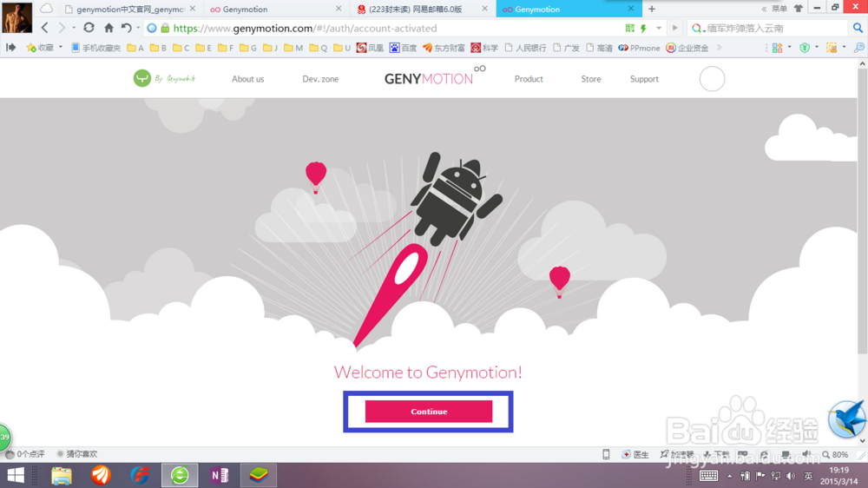Image resolution: width=868 pixels, height=488 pixels.
Task: Click the address bar URL
Action: 305,29
